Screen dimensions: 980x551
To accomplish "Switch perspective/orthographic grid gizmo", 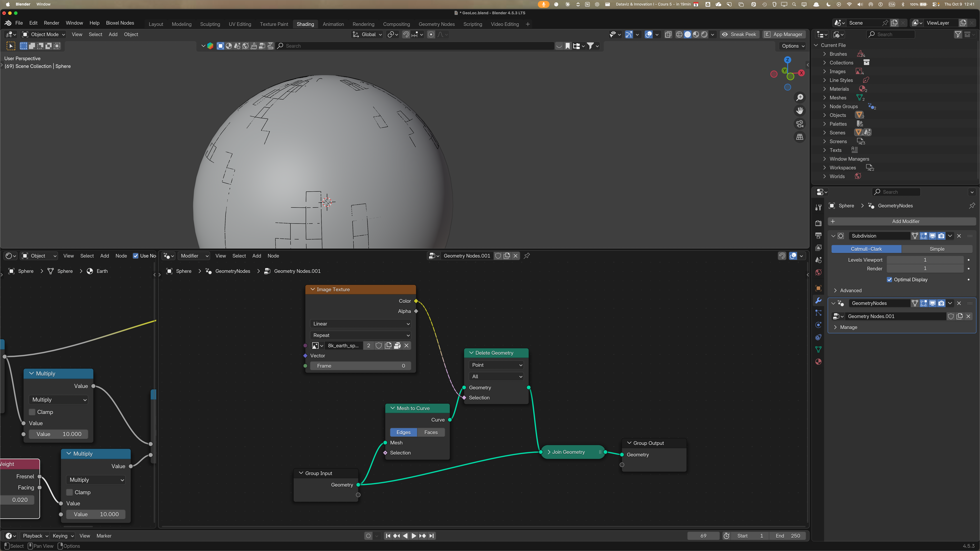I will [x=800, y=137].
